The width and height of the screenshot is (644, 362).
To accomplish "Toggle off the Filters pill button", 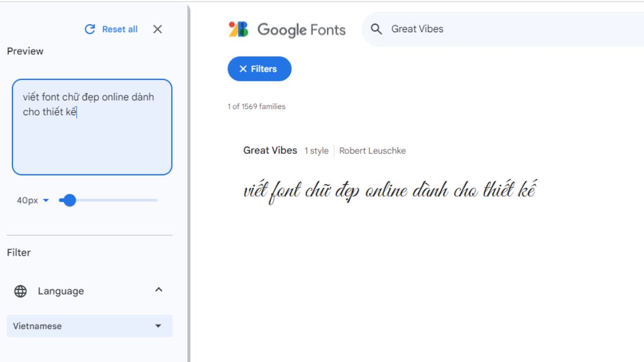I will (x=259, y=69).
